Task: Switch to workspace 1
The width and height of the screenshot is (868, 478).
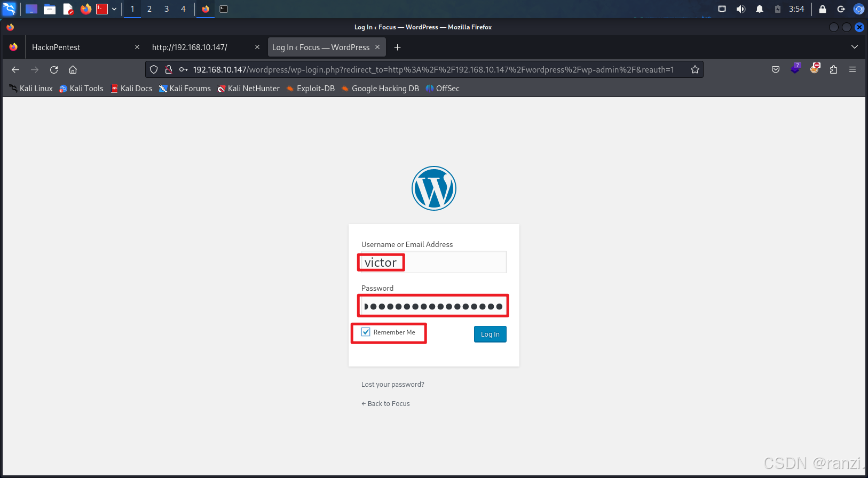Action: pos(132,9)
